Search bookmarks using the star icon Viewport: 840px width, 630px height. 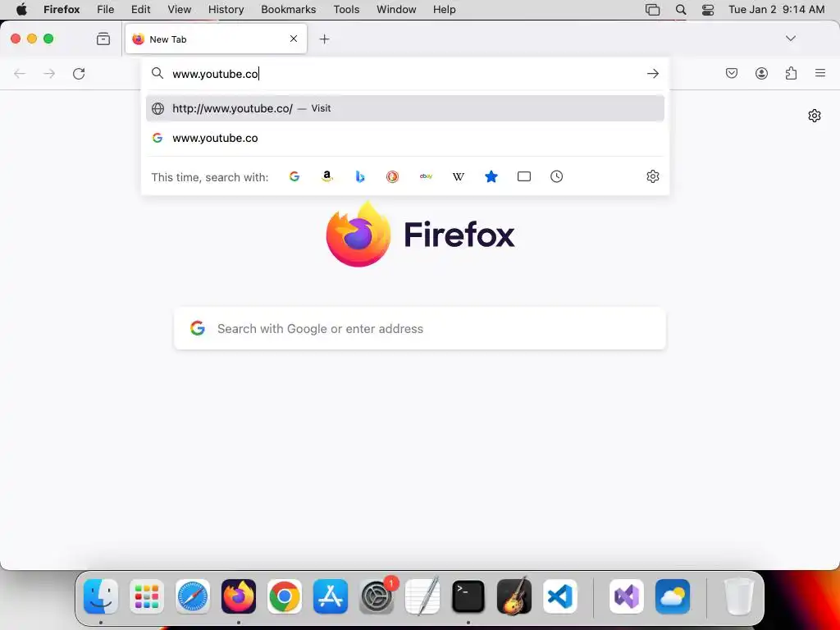tap(491, 176)
